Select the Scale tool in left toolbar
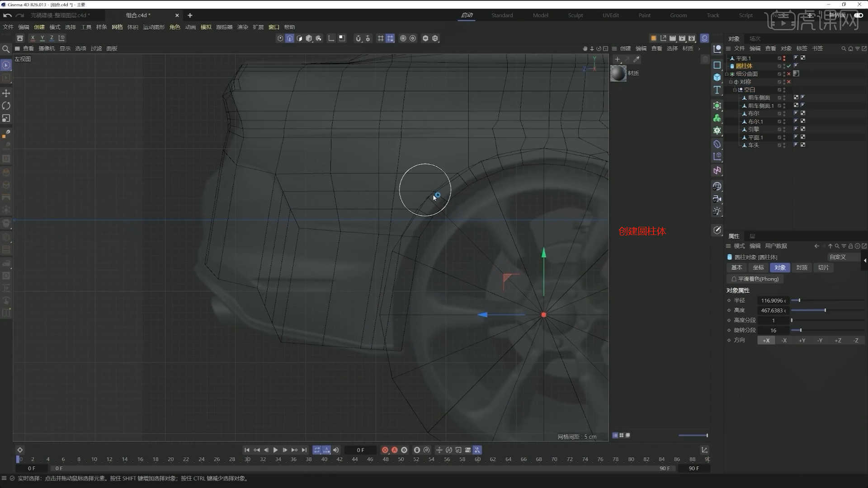Image resolution: width=868 pixels, height=488 pixels. pos(6,118)
